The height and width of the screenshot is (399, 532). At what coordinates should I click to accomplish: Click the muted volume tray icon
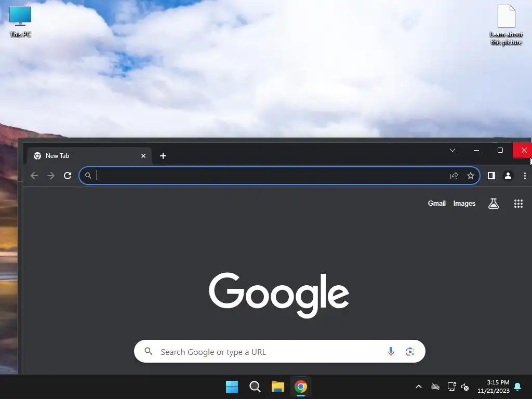[465, 387]
